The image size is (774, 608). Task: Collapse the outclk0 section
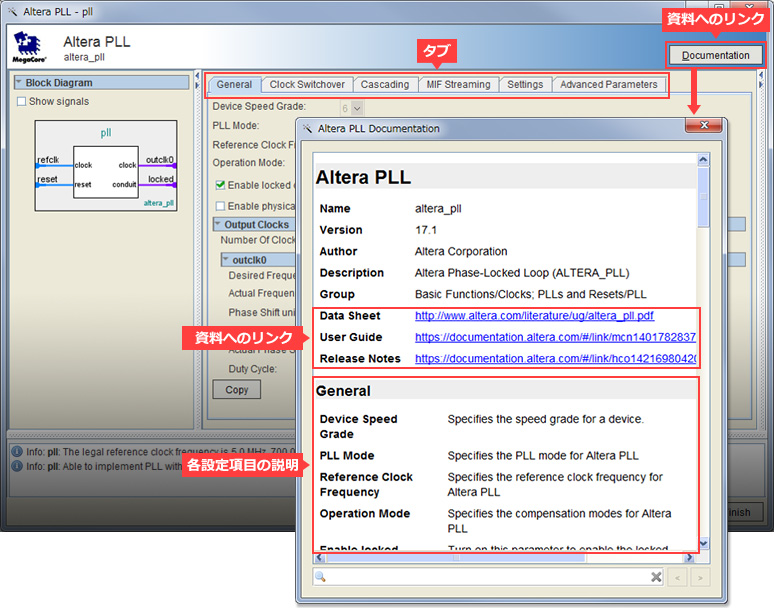coord(226,260)
